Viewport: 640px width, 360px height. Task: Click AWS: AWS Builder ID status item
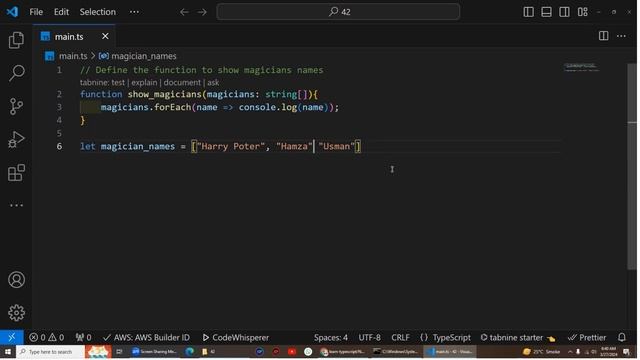147,338
